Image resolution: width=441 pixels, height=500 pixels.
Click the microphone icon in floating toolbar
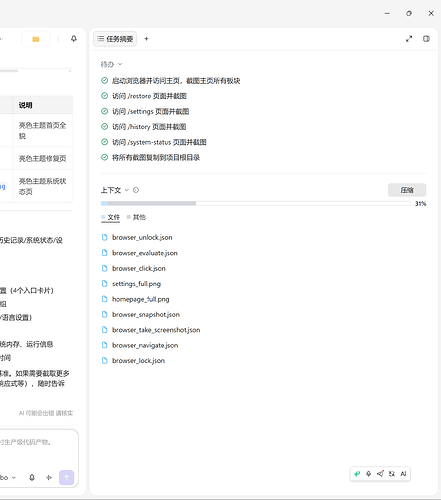click(368, 474)
